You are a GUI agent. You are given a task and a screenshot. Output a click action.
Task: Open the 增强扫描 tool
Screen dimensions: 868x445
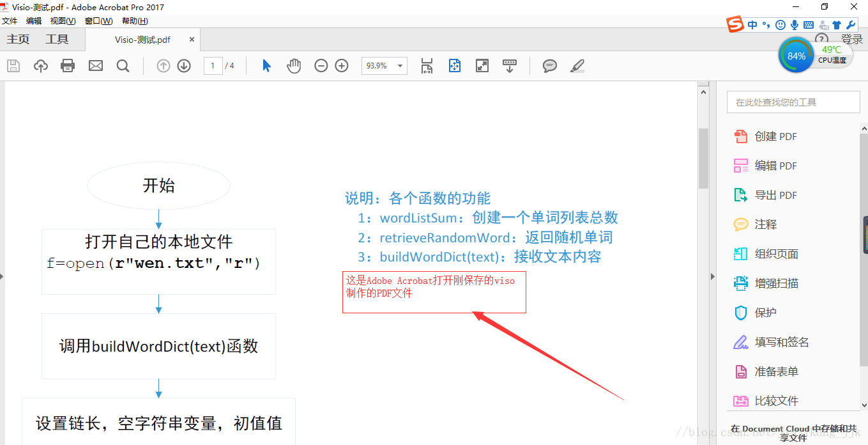pos(777,283)
